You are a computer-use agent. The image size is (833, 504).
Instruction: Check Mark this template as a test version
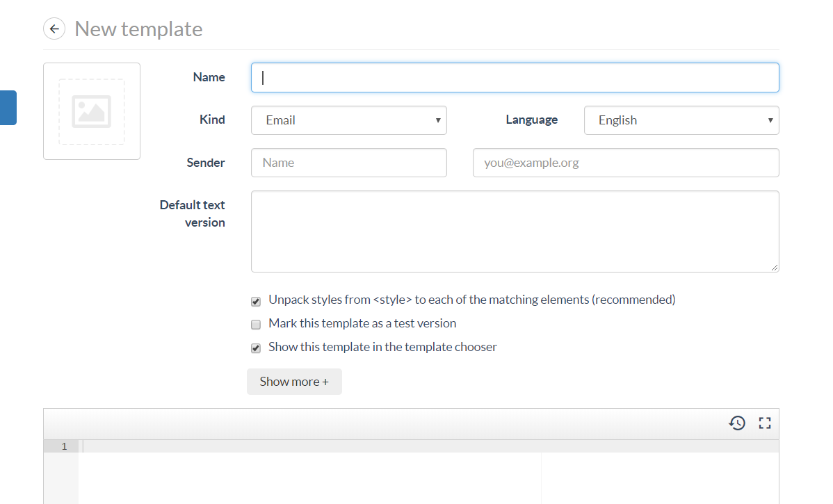256,324
